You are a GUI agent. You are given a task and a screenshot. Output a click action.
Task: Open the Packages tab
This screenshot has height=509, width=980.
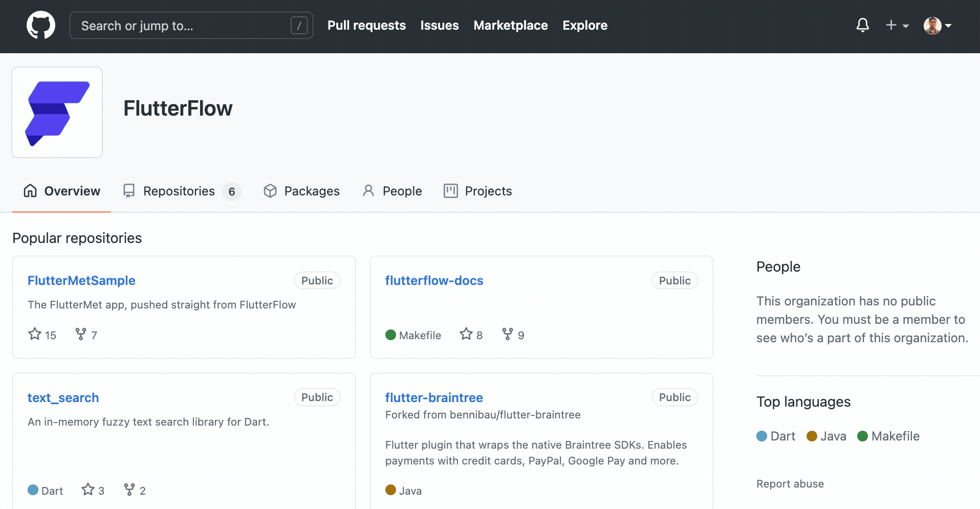[301, 191]
